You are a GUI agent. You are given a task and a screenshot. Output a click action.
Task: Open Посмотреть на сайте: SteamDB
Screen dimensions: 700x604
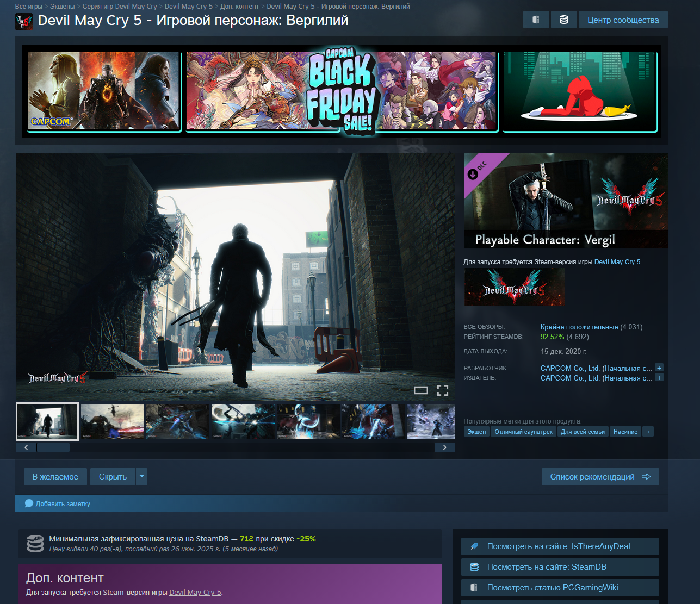[x=560, y=567]
